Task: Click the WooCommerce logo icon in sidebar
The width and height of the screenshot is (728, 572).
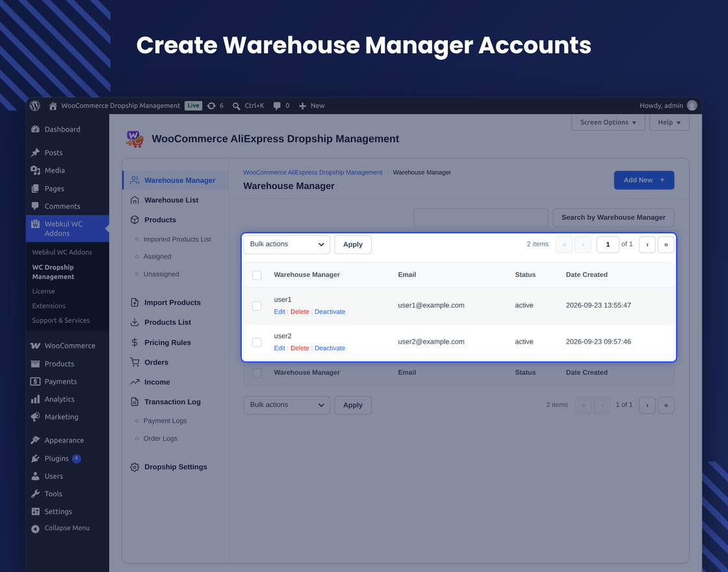Action: (x=35, y=345)
